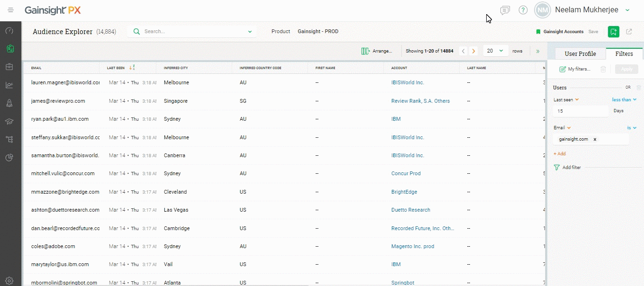Image resolution: width=644 pixels, height=286 pixels.
Task: Collapse the right side panel
Action: (537, 51)
